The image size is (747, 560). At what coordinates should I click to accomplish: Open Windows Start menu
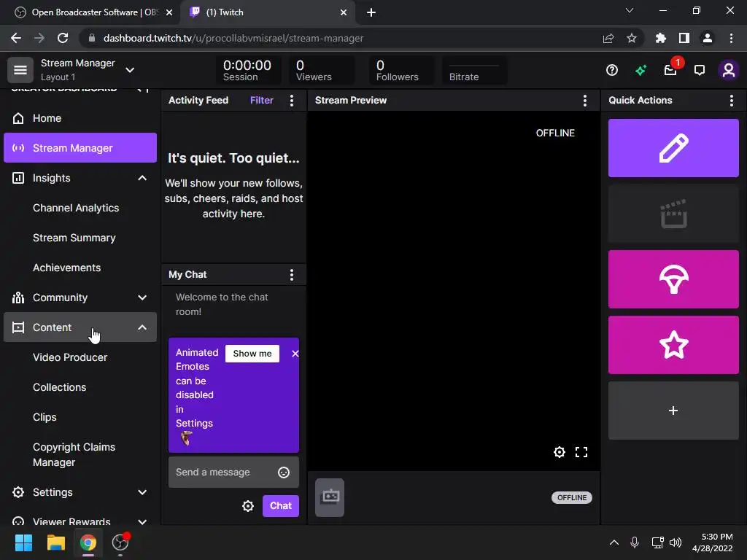(x=23, y=542)
